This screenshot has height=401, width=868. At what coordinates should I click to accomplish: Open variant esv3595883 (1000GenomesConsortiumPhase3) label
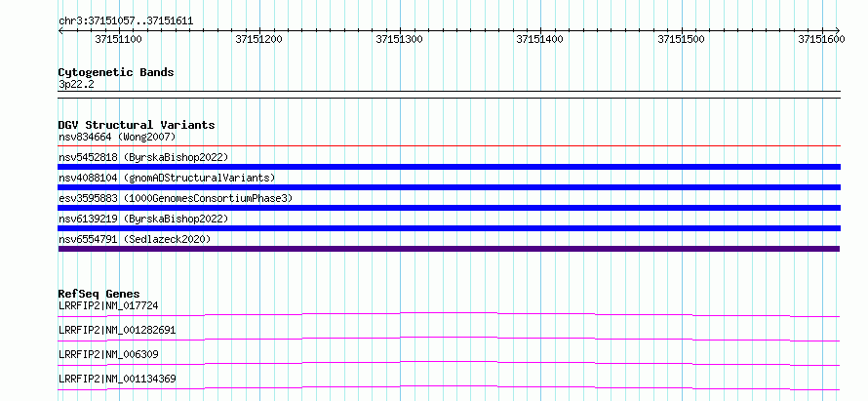coord(176,198)
